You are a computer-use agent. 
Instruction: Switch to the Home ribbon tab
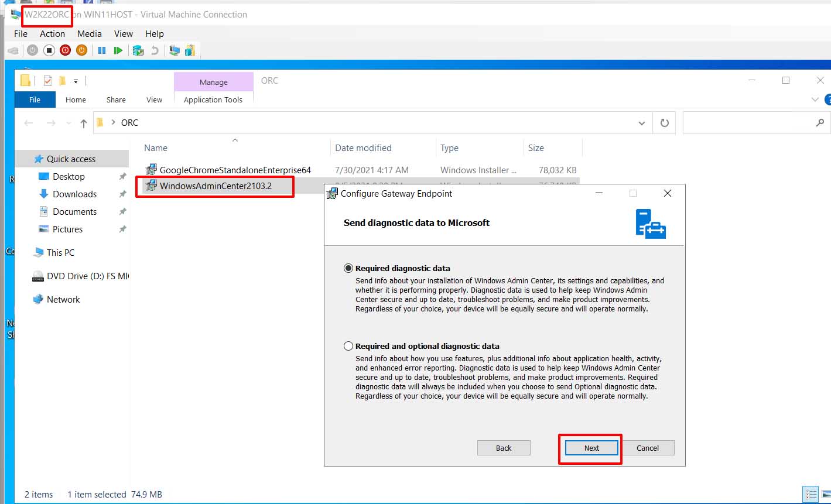click(x=76, y=100)
